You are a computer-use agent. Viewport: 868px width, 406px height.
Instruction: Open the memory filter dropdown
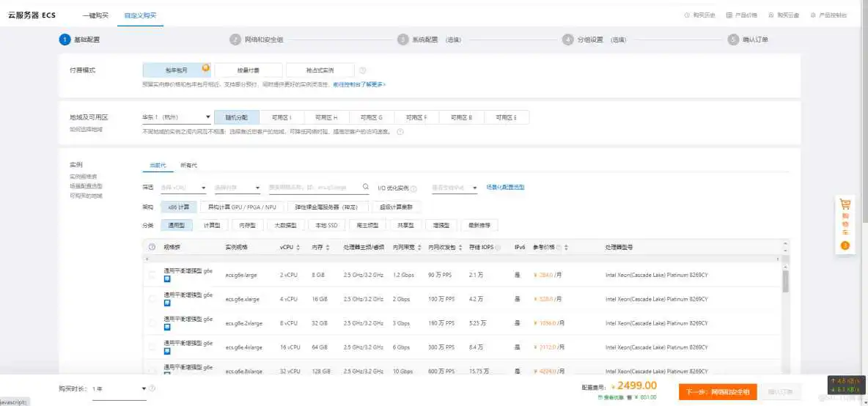pyautogui.click(x=238, y=188)
